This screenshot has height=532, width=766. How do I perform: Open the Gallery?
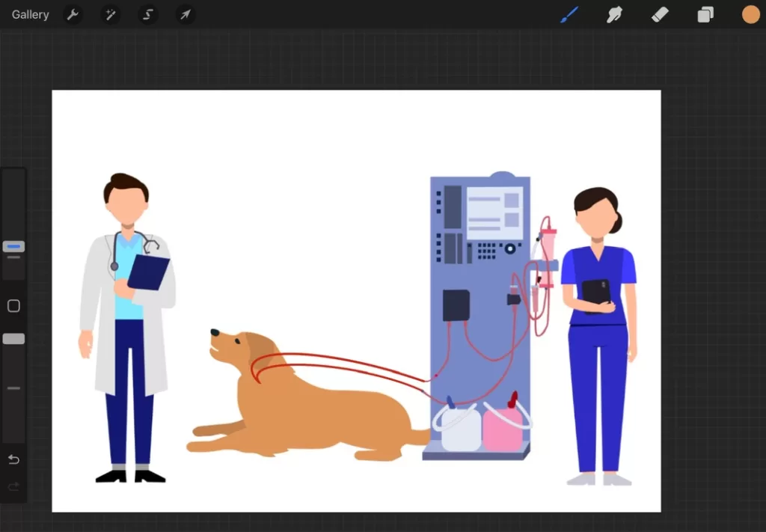click(30, 15)
